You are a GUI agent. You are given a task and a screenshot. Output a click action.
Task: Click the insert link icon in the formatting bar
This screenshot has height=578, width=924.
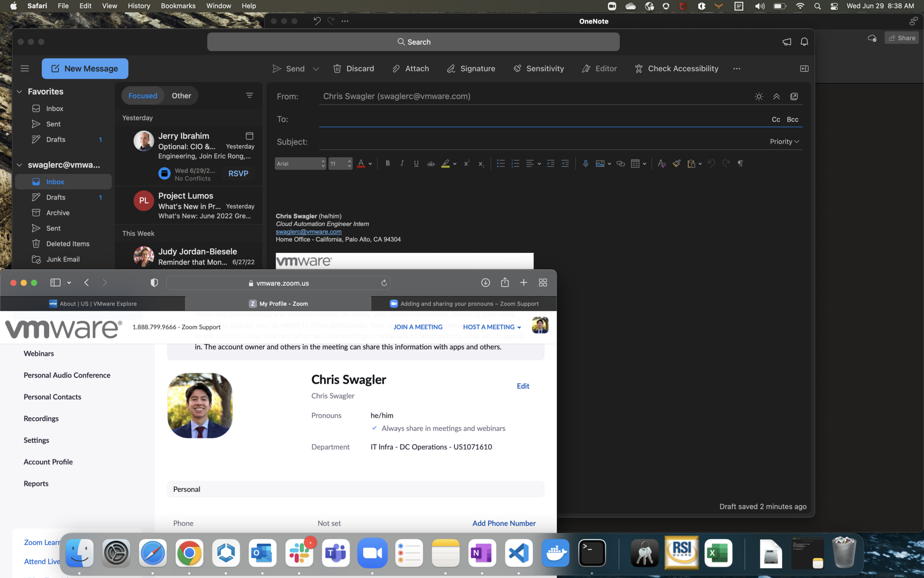(x=621, y=163)
